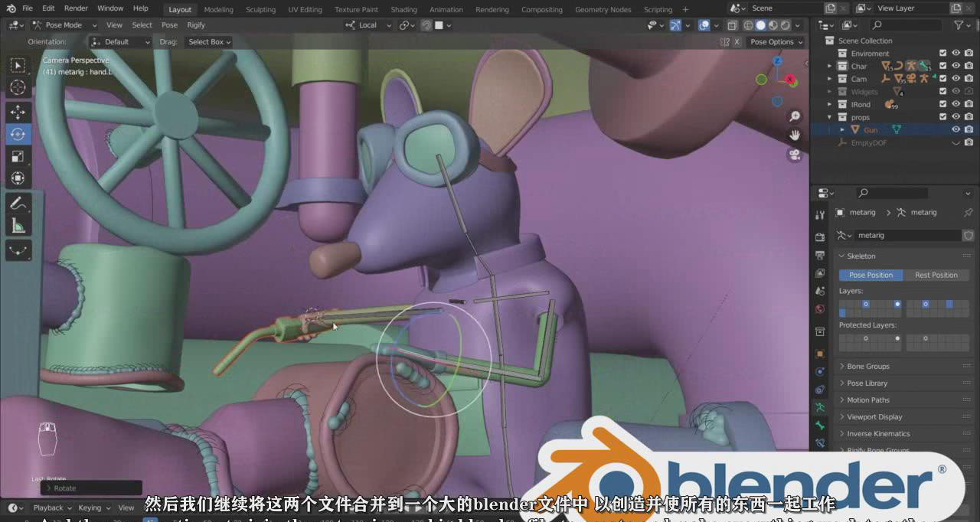The width and height of the screenshot is (980, 522).
Task: Uncheck the Char collection checkbox
Action: pos(943,66)
